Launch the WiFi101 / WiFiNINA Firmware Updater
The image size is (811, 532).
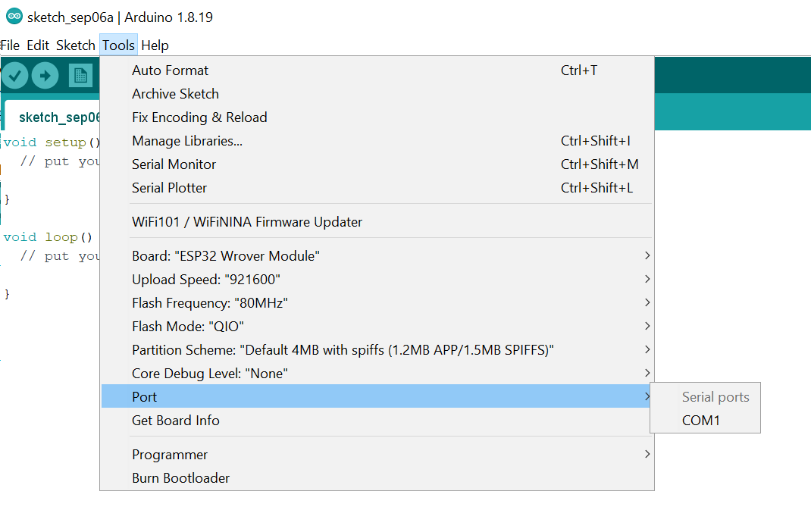(246, 221)
